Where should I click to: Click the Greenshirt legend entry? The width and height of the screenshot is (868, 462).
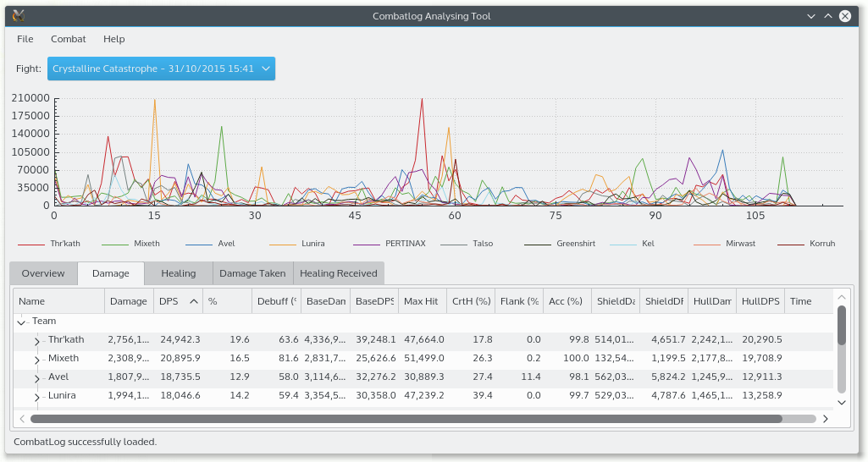(x=560, y=244)
